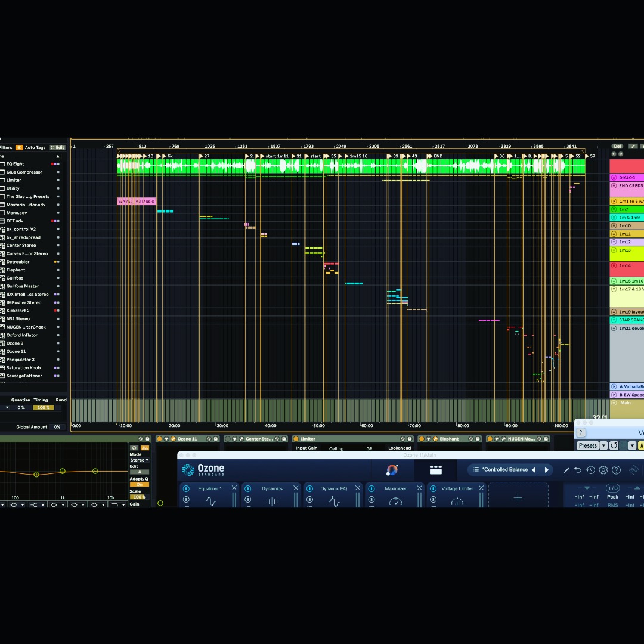Toggle the Center Stereo device activator
The height and width of the screenshot is (644, 644).
(x=228, y=439)
